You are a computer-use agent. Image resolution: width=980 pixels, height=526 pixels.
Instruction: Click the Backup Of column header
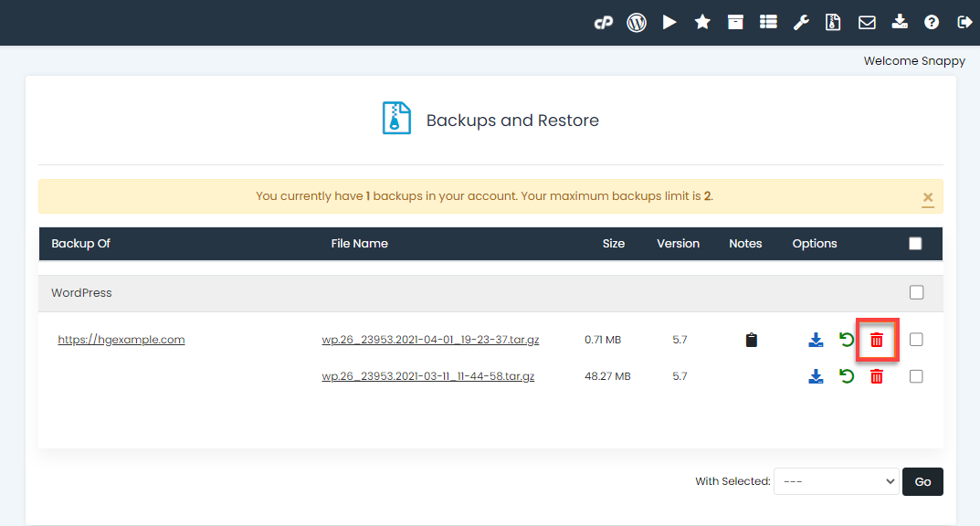point(80,244)
